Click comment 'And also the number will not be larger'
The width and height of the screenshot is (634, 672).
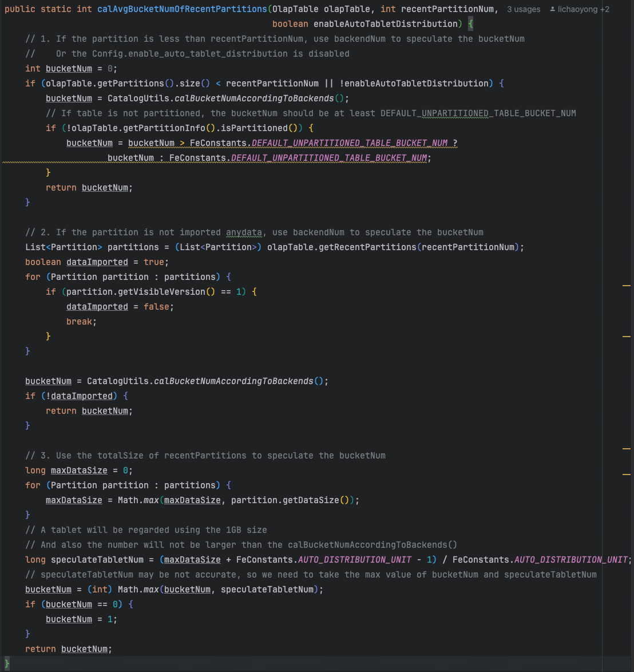(241, 545)
